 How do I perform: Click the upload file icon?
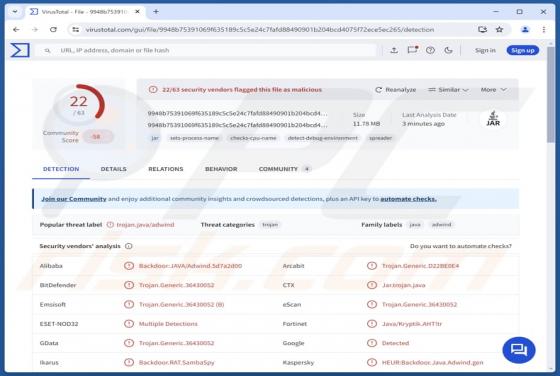[394, 50]
